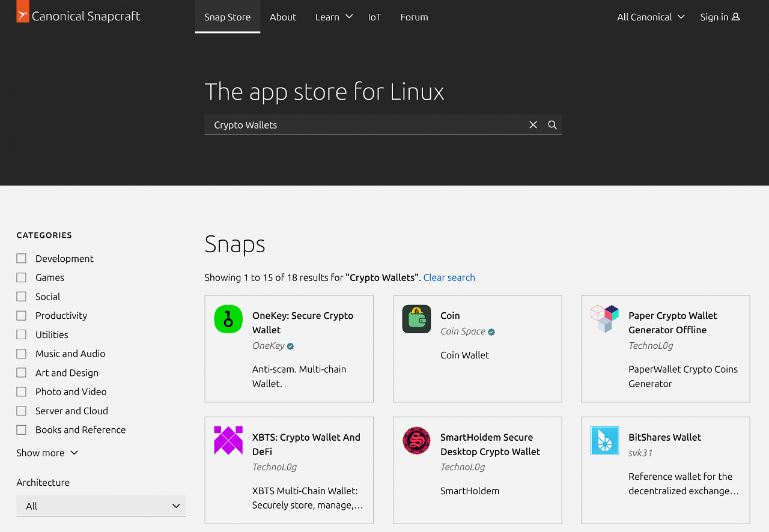Open the Architecture All dropdown
The height and width of the screenshot is (532, 769).
[101, 506]
